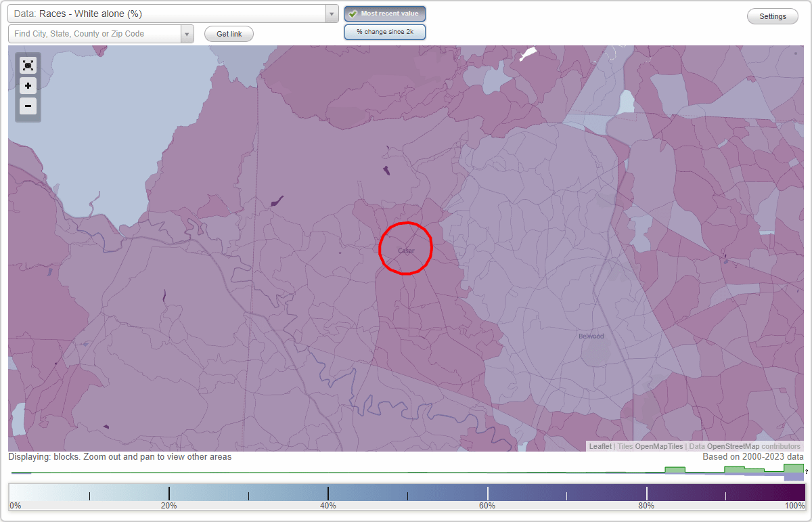Open the location search dropdown arrow
812x522 pixels.
[x=187, y=33]
